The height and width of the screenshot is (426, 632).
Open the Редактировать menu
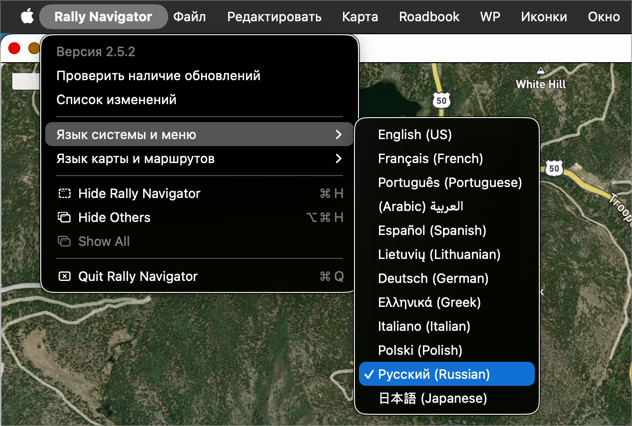[274, 17]
